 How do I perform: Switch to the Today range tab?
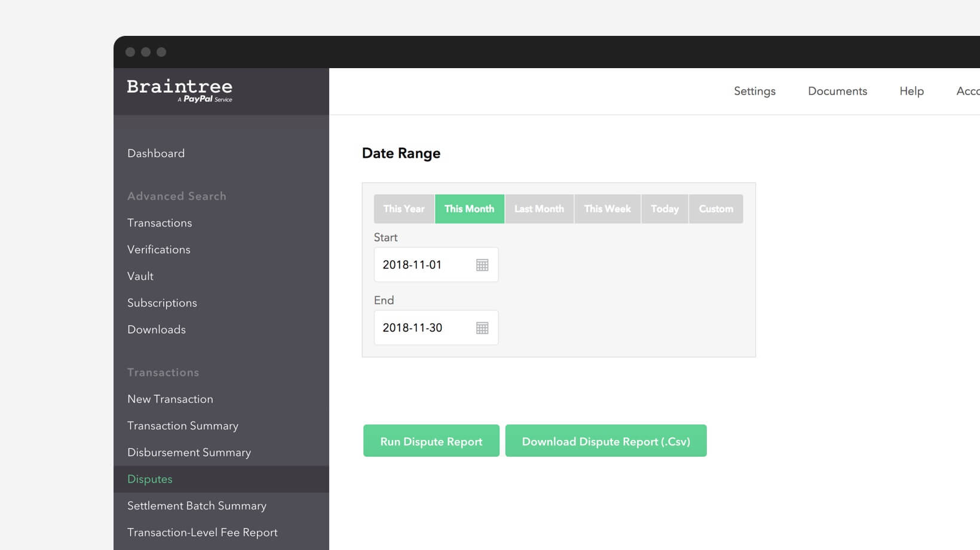(665, 209)
